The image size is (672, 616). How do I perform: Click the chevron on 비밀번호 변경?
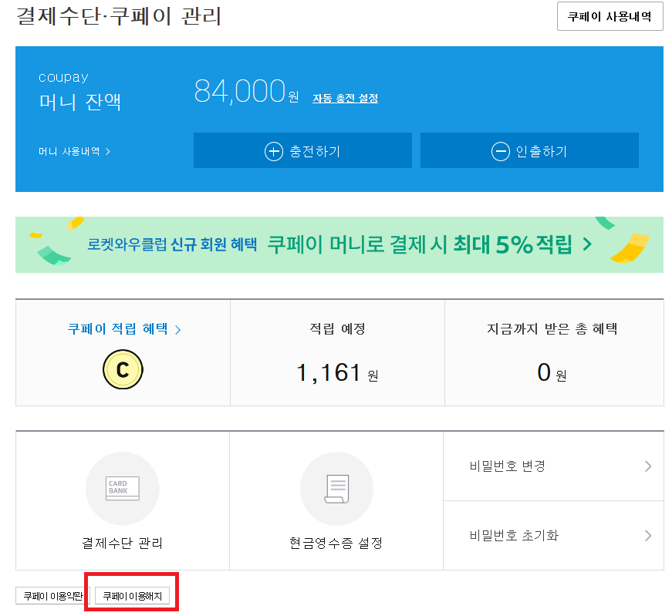click(648, 466)
